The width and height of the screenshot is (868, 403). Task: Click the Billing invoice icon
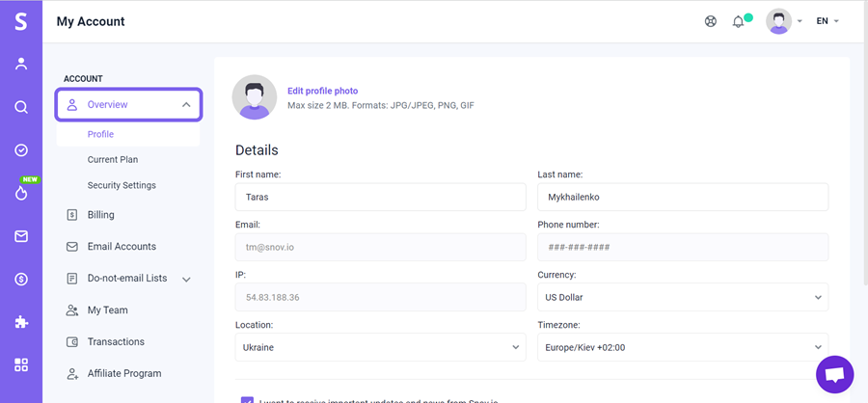tap(72, 215)
